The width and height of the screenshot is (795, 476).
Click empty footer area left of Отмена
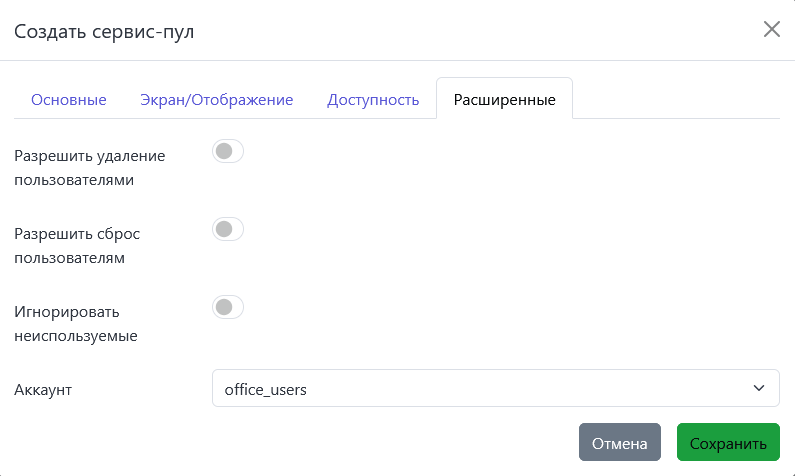click(x=300, y=443)
